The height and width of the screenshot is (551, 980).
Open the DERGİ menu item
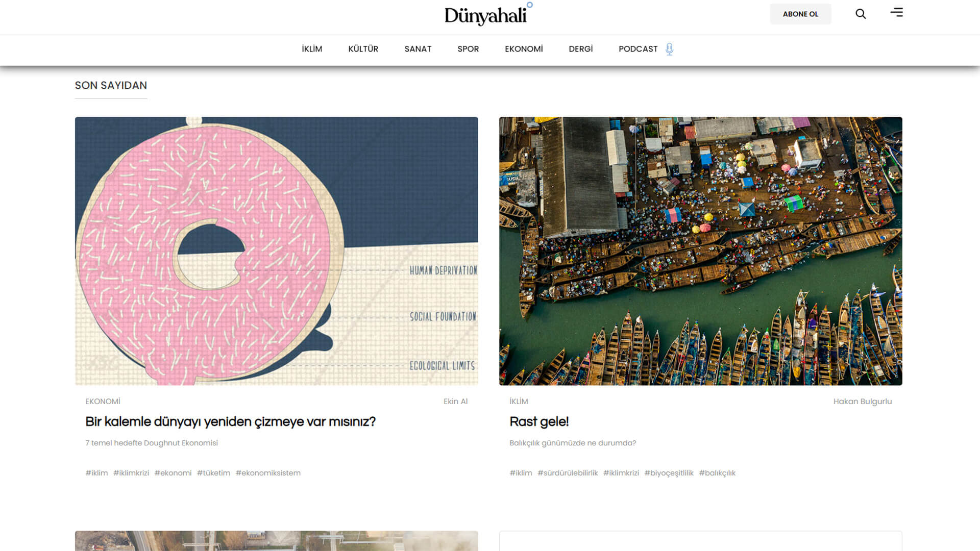[x=580, y=49]
